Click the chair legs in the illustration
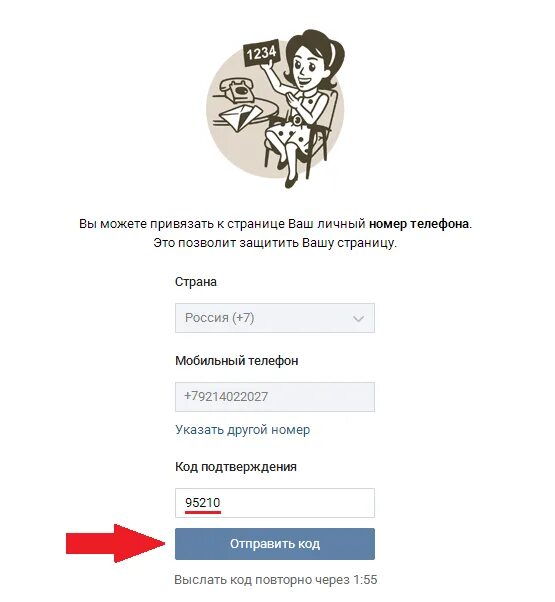Screen dimensions: 555x602 297,159
